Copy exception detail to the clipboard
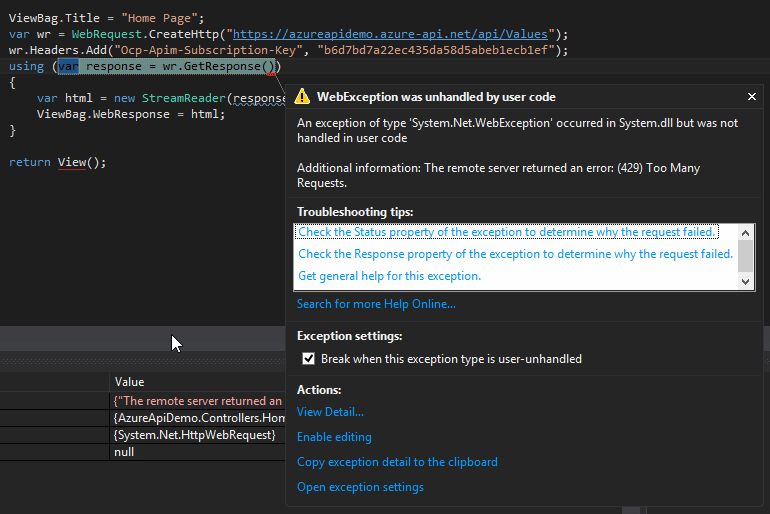Image resolution: width=770 pixels, height=514 pixels. pyautogui.click(x=397, y=462)
